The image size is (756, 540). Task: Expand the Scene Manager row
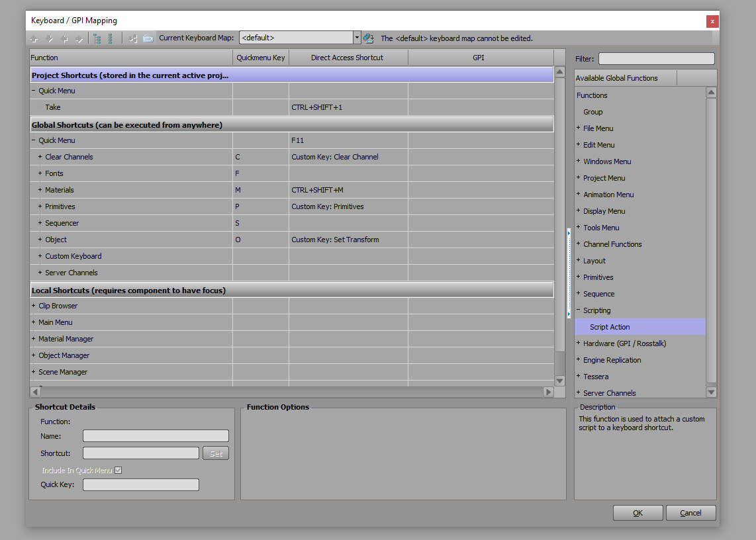click(33, 372)
